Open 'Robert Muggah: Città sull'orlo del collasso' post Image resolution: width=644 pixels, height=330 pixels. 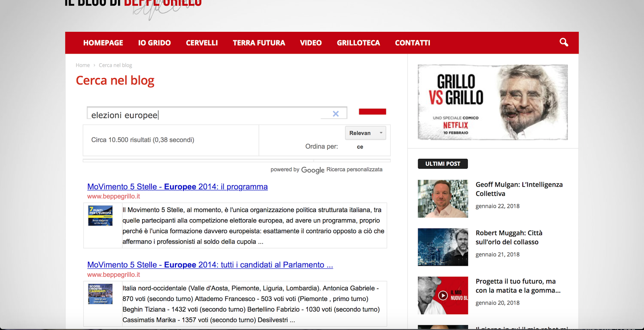tap(509, 237)
